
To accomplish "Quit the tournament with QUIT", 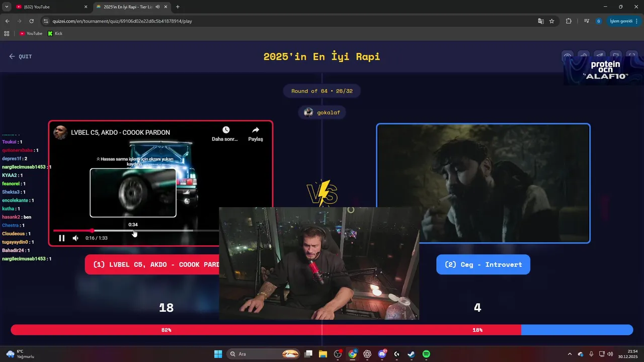I will [x=20, y=56].
